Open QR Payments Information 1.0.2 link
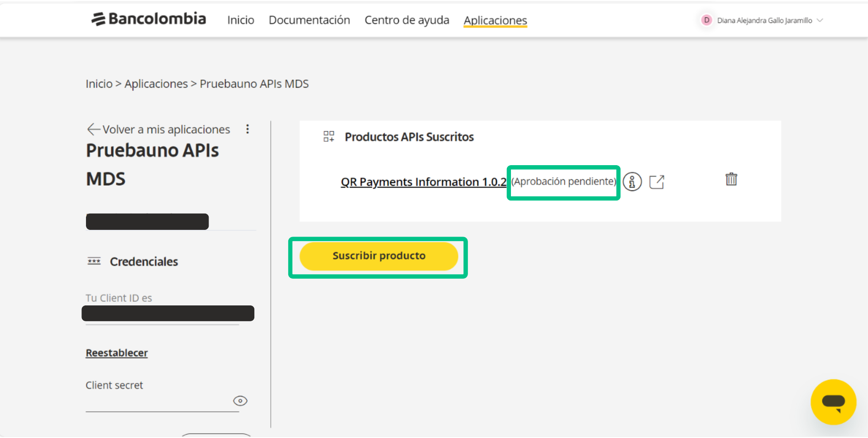Viewport: 868px width, 438px height. pyautogui.click(x=424, y=182)
